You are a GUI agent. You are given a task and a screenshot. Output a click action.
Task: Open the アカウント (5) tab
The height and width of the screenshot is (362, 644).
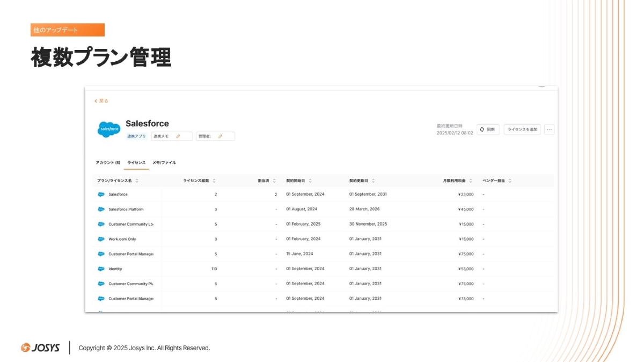pyautogui.click(x=108, y=163)
